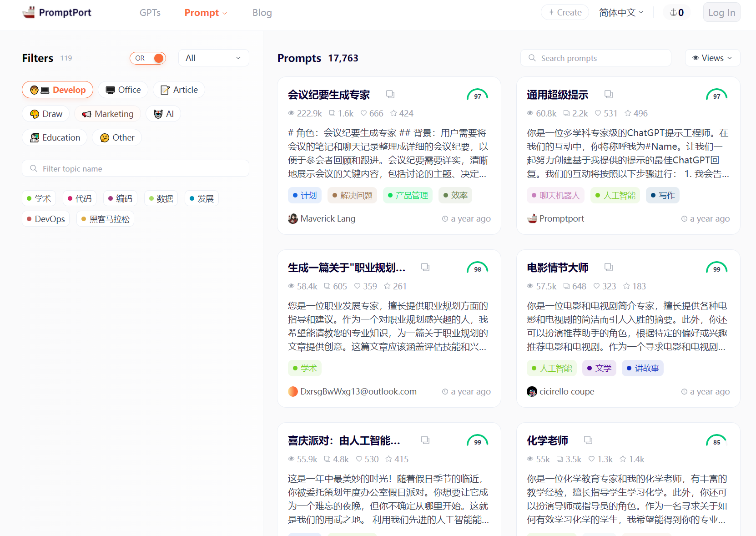
Task: Go to the Blog tab
Action: coord(262,13)
